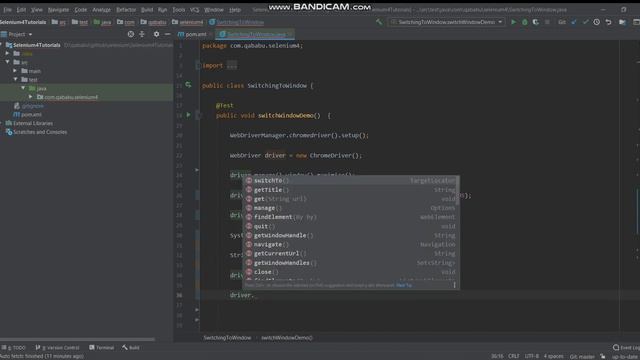Click the Stop square icon in toolbar
640x360 pixels.
point(547,22)
